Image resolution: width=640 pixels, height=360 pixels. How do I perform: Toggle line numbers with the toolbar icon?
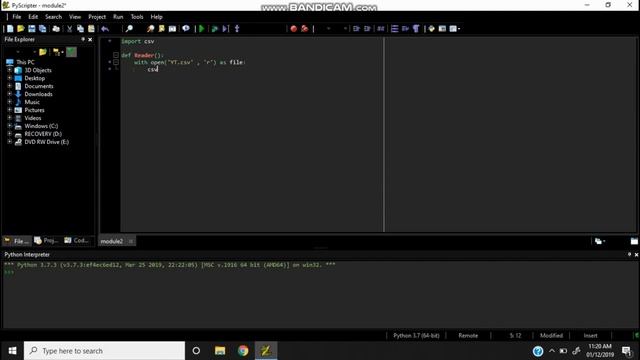(394, 29)
